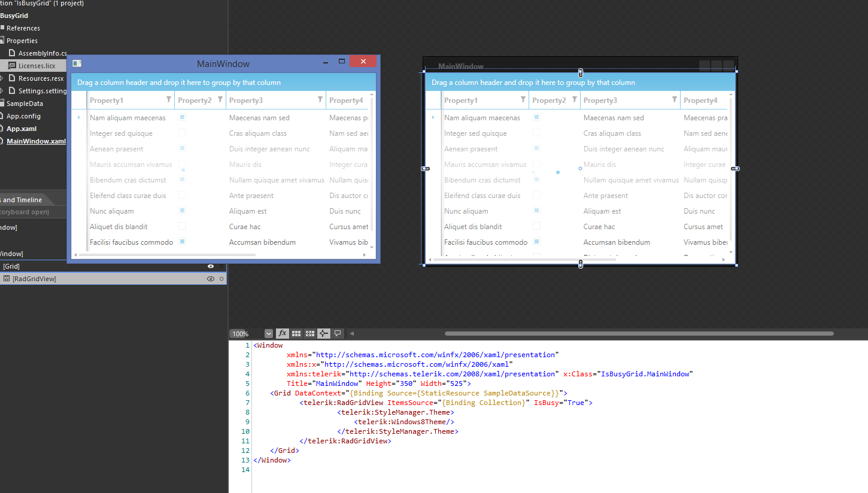Click 'Accumsan bibendum' cell in designer view

point(617,242)
